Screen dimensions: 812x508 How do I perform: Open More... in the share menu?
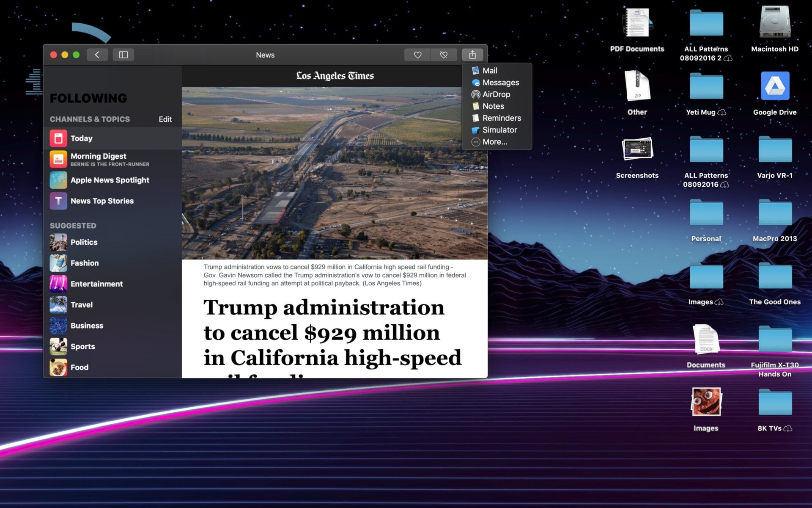pyautogui.click(x=494, y=142)
